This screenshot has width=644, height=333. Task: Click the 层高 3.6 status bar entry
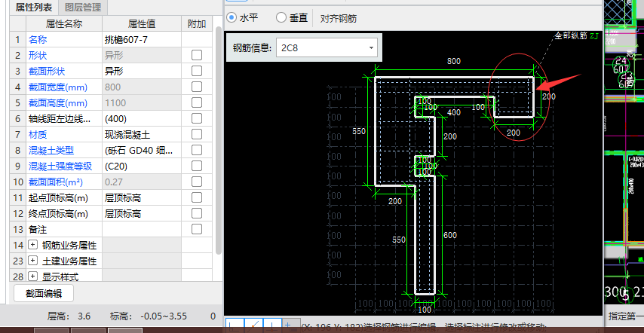69,316
